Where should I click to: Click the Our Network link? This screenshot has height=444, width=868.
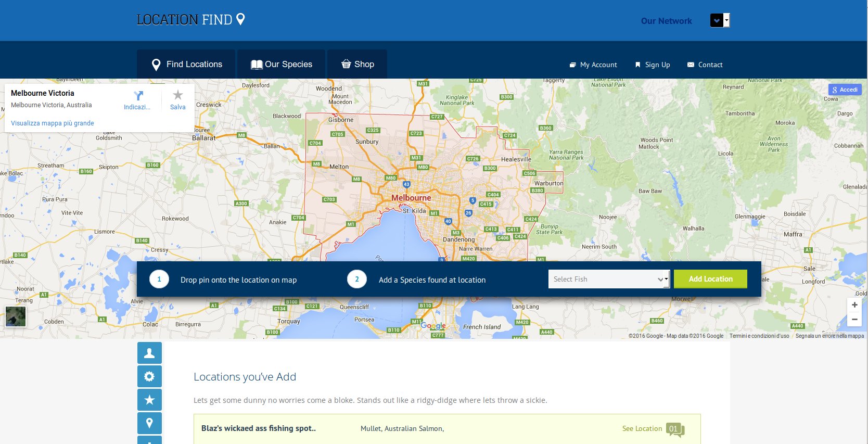pos(666,21)
